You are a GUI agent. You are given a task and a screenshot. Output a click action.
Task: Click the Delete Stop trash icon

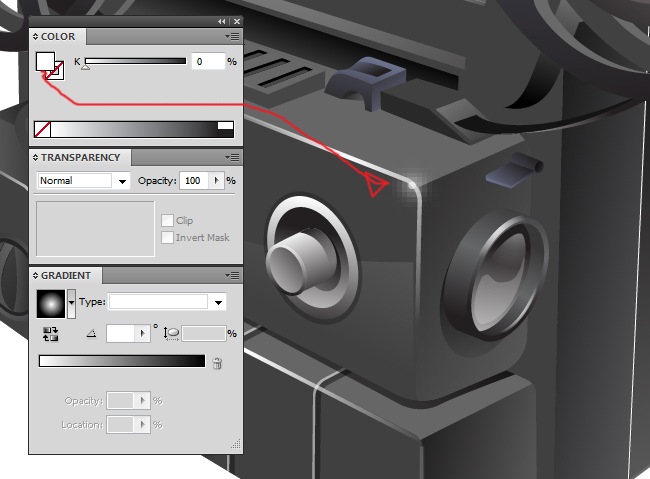[217, 363]
